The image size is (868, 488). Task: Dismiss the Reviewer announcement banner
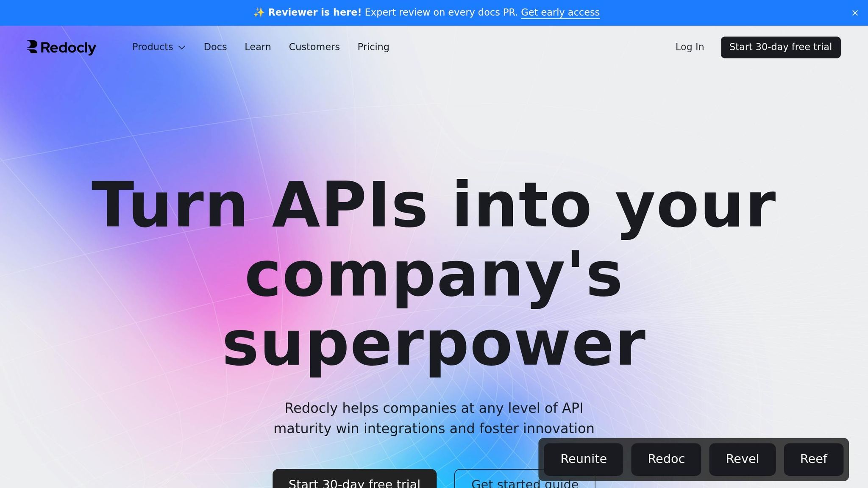pos(855,13)
